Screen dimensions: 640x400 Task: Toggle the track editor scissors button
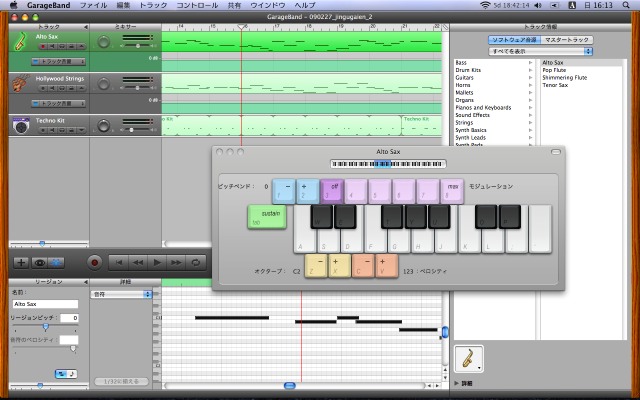[56, 262]
